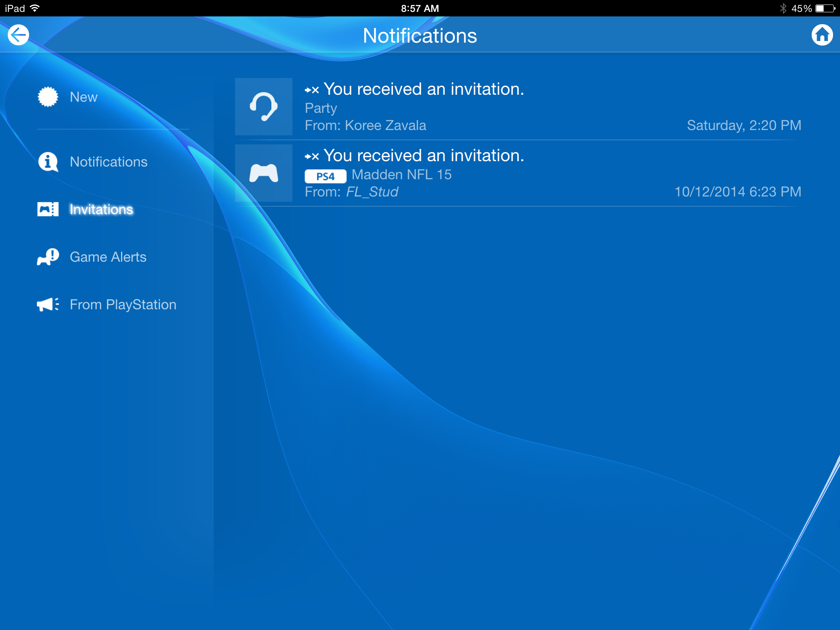
Task: Go to home via house icon
Action: (x=822, y=35)
